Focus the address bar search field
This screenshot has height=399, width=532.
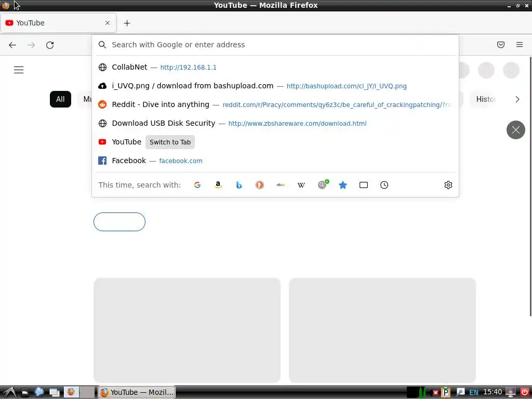click(275, 45)
